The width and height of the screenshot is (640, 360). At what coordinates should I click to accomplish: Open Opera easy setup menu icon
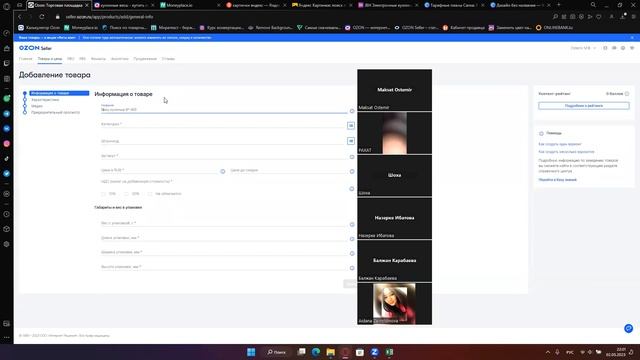point(633,17)
